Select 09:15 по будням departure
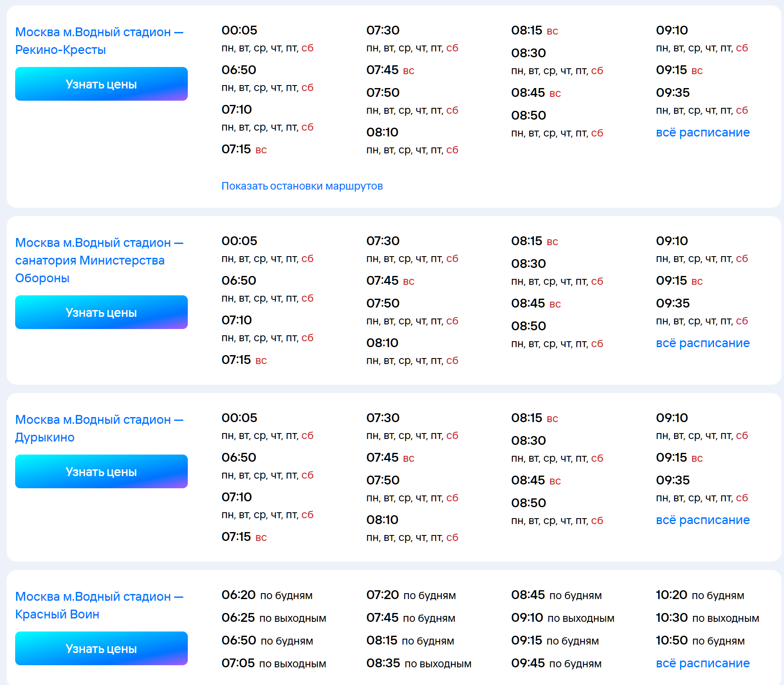The height and width of the screenshot is (685, 784). pos(555,640)
